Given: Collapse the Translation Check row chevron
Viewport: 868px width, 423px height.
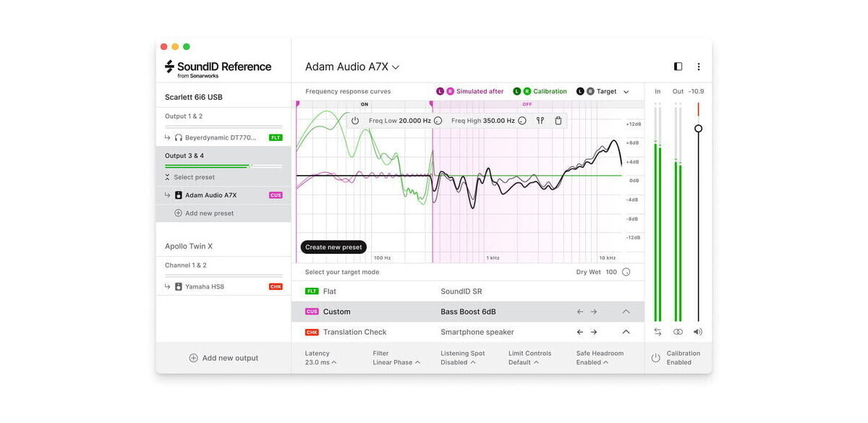Looking at the screenshot, I should (626, 332).
